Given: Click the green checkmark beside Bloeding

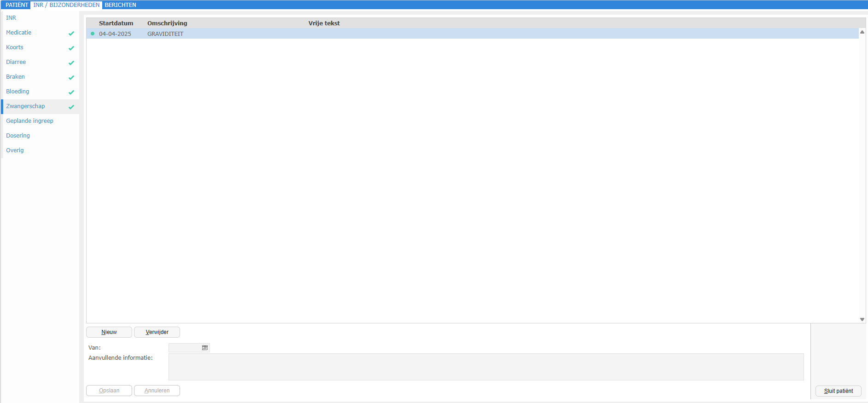Looking at the screenshot, I should coord(71,92).
